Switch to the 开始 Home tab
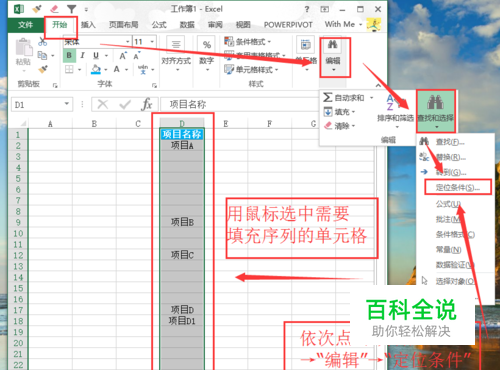500x370 pixels. pos(60,25)
